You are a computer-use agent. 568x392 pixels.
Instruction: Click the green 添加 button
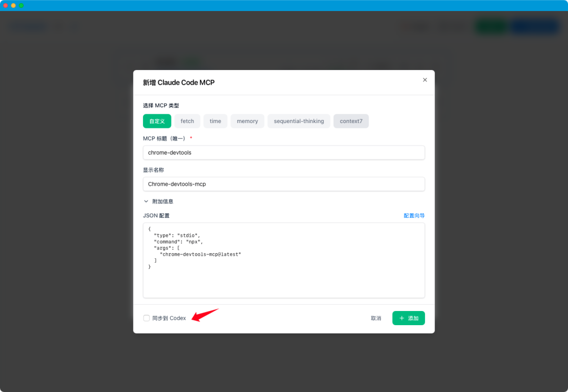(x=408, y=318)
